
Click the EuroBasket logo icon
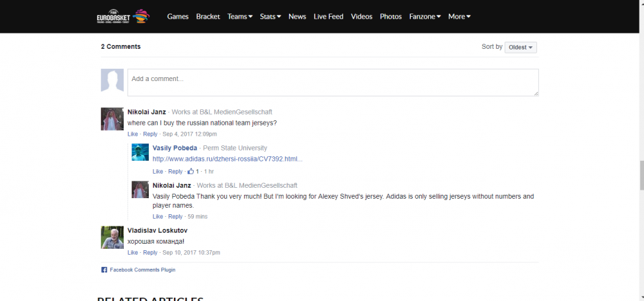point(123,16)
